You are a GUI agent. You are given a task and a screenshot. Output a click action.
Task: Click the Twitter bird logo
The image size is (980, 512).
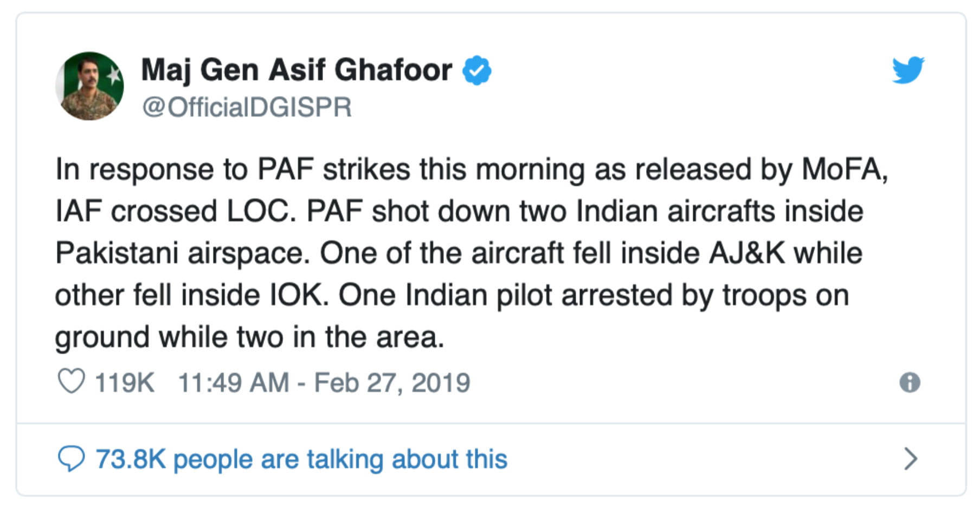pyautogui.click(x=908, y=70)
